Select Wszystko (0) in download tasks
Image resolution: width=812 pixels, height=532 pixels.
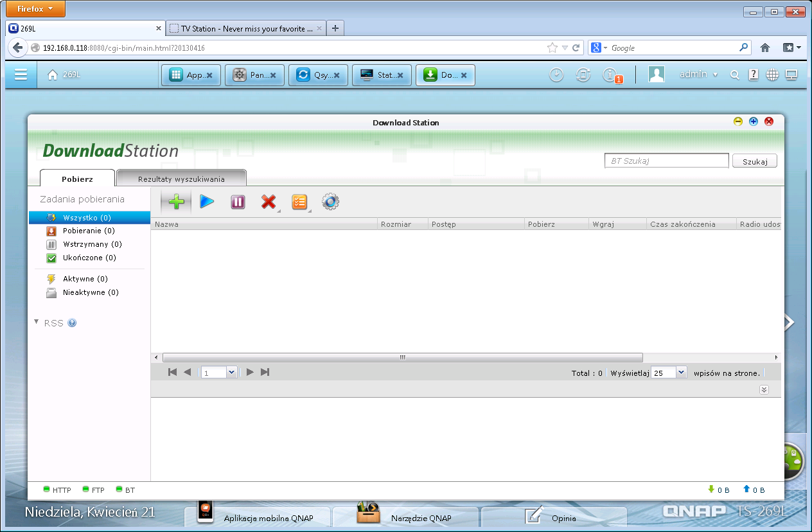coord(89,218)
